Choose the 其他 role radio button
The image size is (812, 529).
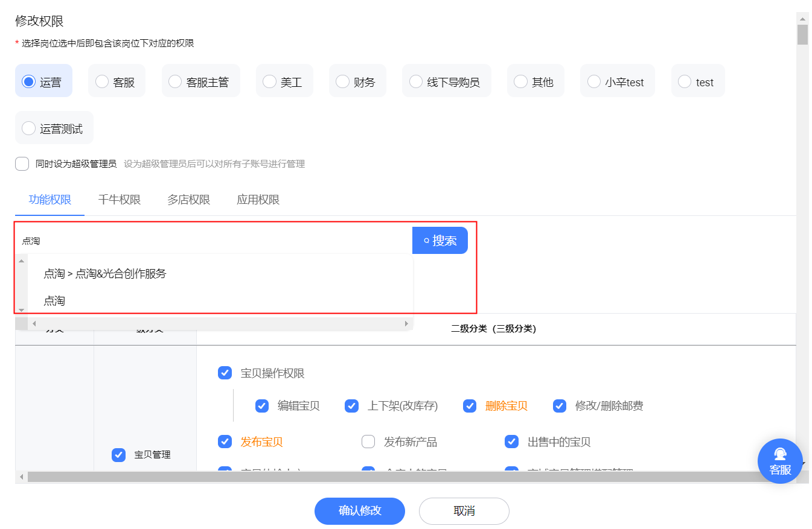[520, 81]
